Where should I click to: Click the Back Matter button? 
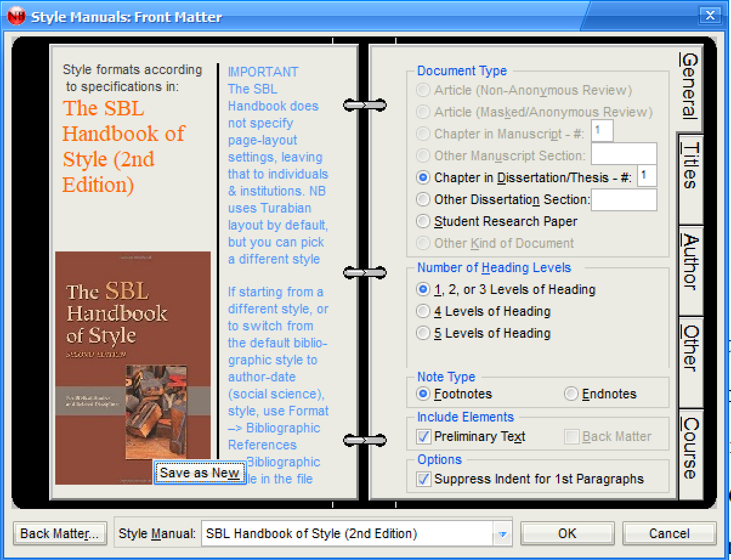pos(60,534)
